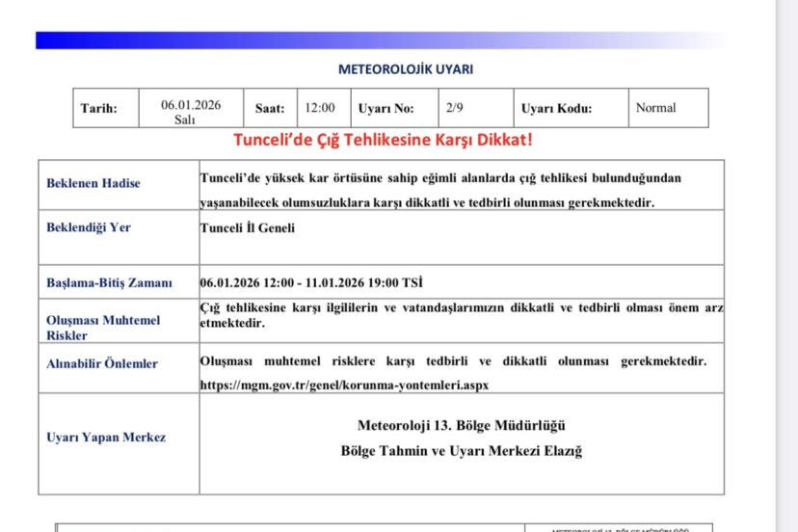Select the Tarih label cell
Screen dimensions: 798x532
[99, 109]
